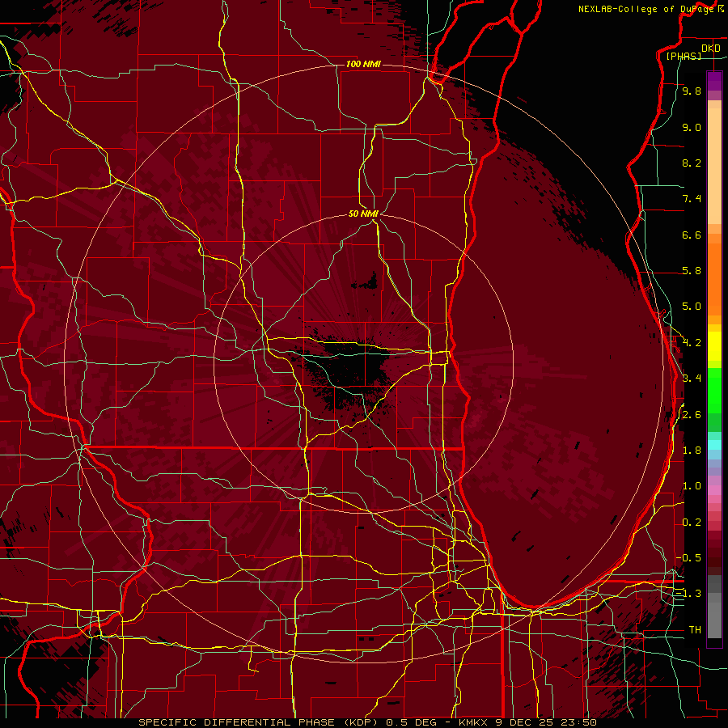Click the 0.5 DEG elevation text
Screen dimensions: 728x728
click(x=411, y=722)
